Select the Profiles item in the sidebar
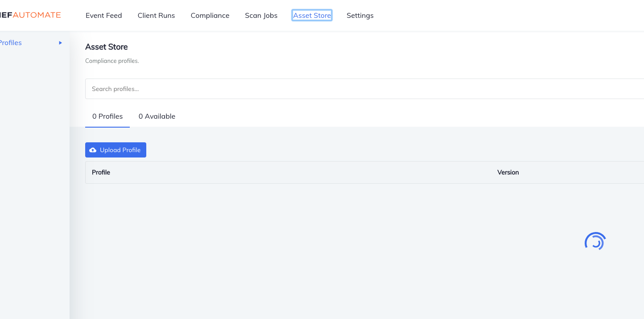The image size is (644, 319). point(11,42)
